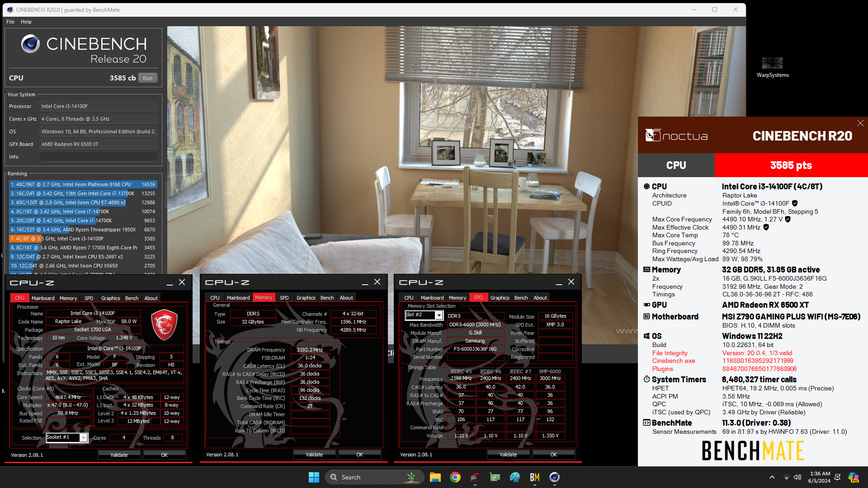The image size is (868, 488).
Task: Click the red 3585 pts score box
Action: point(791,165)
